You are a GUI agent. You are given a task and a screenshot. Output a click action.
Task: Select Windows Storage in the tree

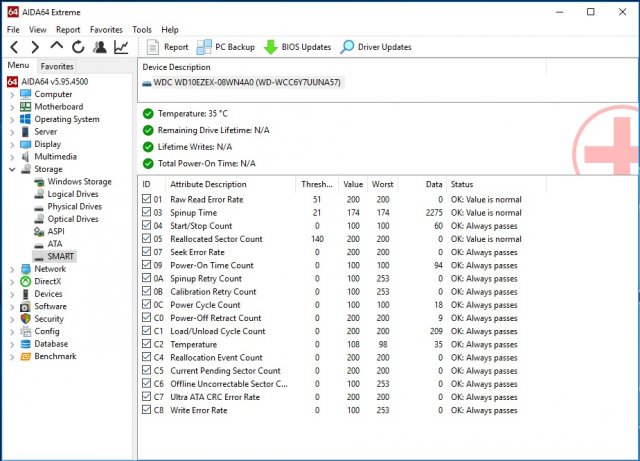pos(79,182)
